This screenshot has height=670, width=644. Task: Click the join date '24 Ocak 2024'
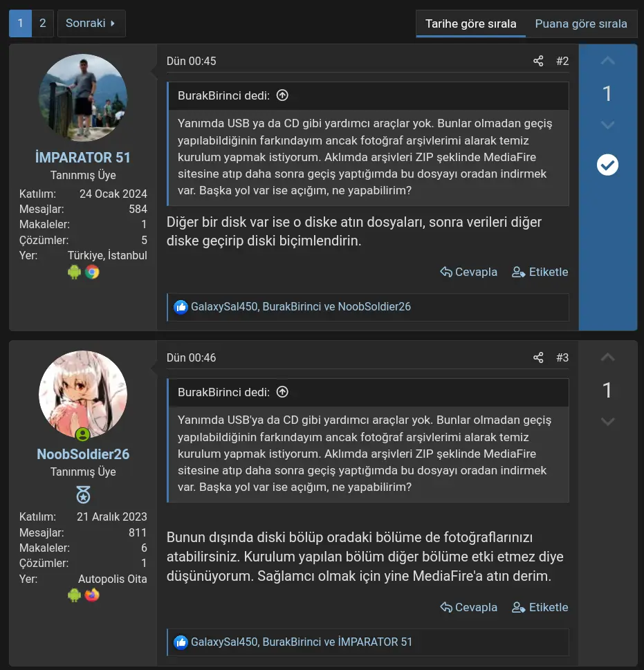(113, 194)
